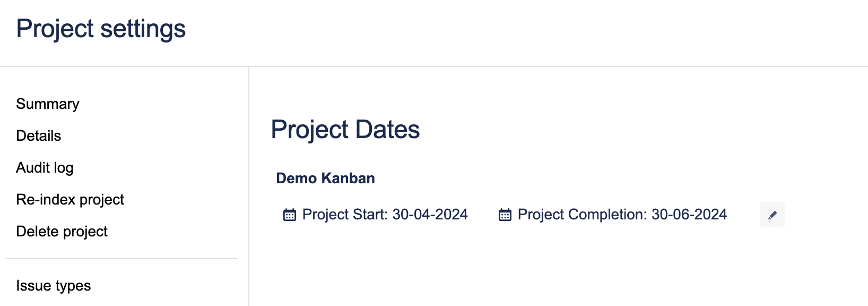
Task: Open the Audit log
Action: [45, 167]
